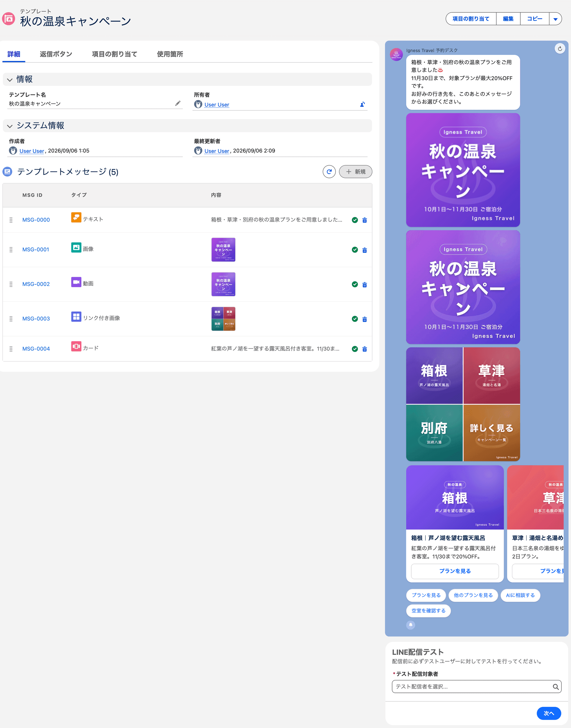Collapse the 情報 section
This screenshot has width=571, height=728.
point(10,80)
